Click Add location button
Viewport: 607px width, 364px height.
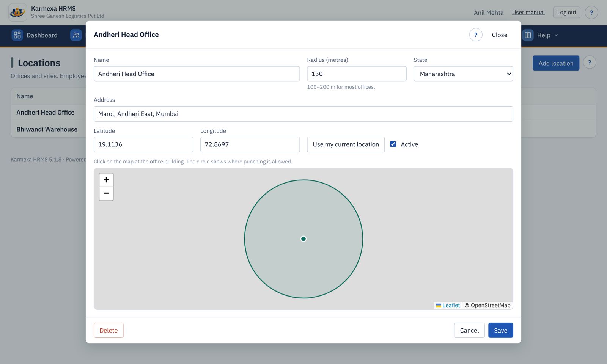pyautogui.click(x=556, y=63)
